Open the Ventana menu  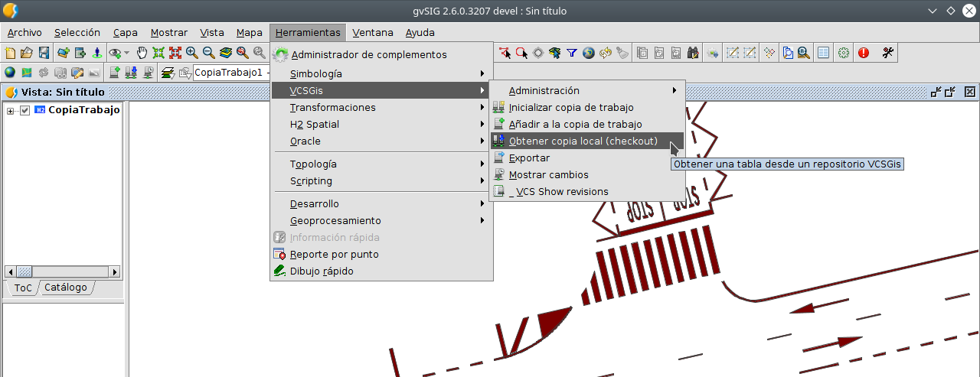point(373,32)
